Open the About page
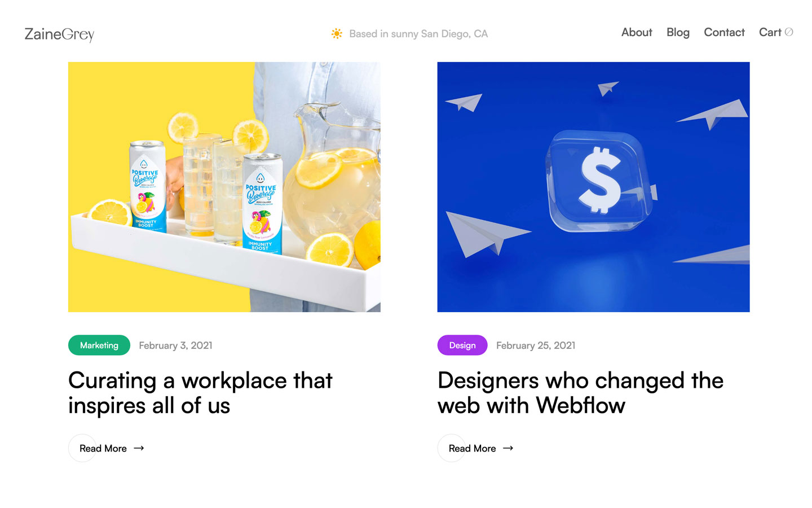Image resolution: width=812 pixels, height=508 pixels. (637, 32)
